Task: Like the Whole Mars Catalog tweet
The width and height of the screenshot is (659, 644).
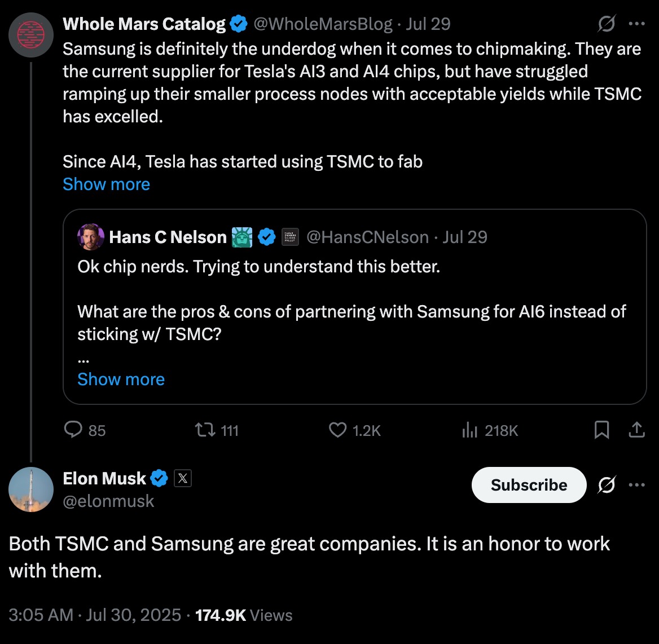Action: [337, 430]
